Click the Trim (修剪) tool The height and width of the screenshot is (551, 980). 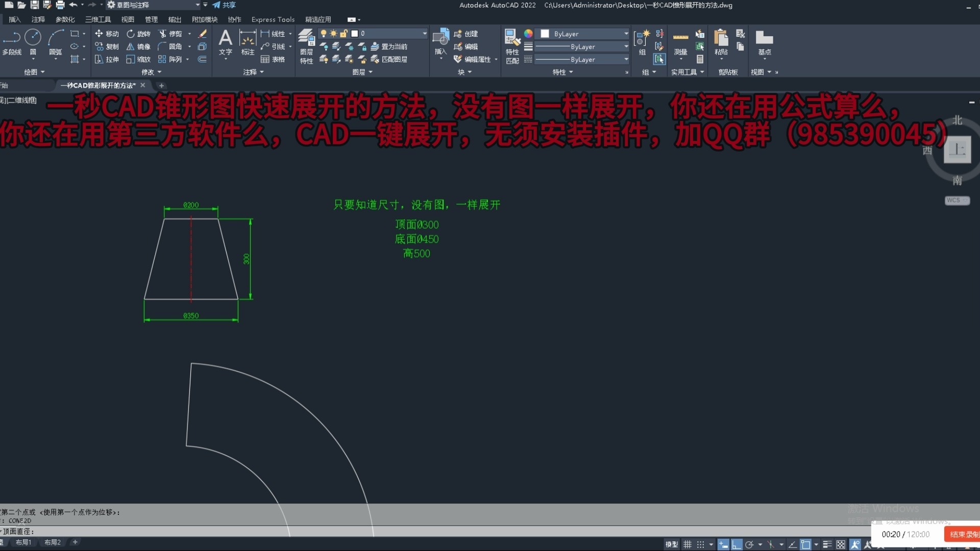click(x=170, y=34)
